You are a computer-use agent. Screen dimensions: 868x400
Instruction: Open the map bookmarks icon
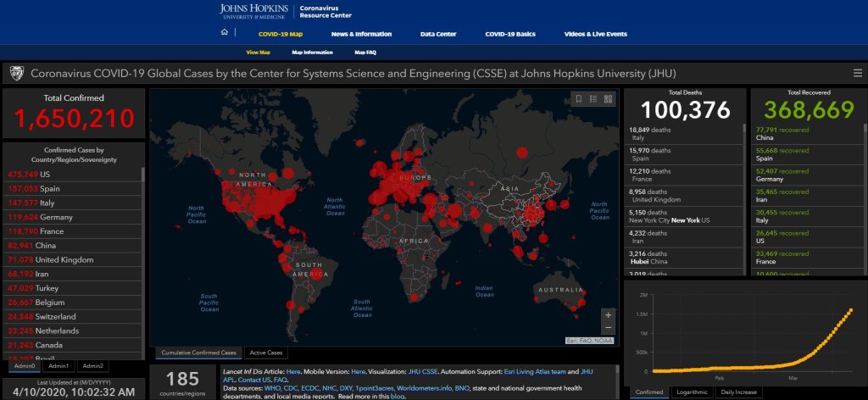(x=579, y=99)
